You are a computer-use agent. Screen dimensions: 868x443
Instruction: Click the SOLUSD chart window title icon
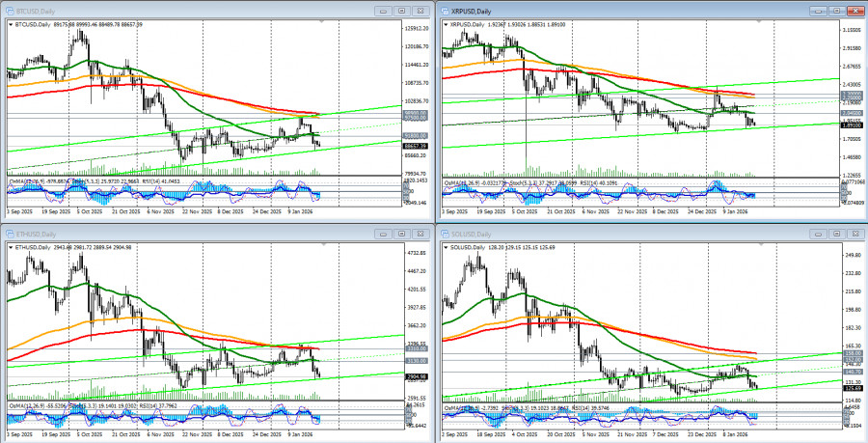coord(445,234)
